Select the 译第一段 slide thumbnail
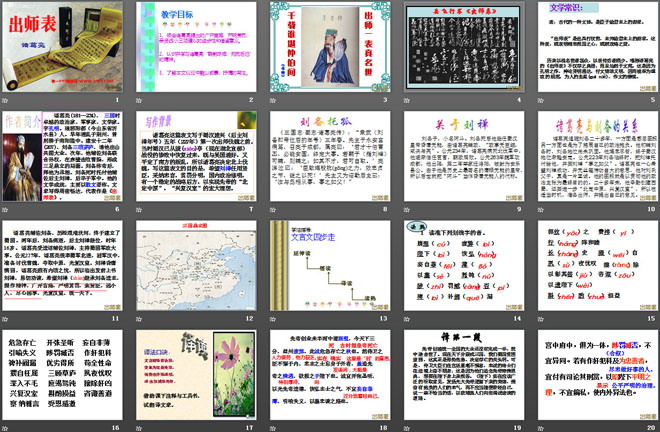 point(464,375)
